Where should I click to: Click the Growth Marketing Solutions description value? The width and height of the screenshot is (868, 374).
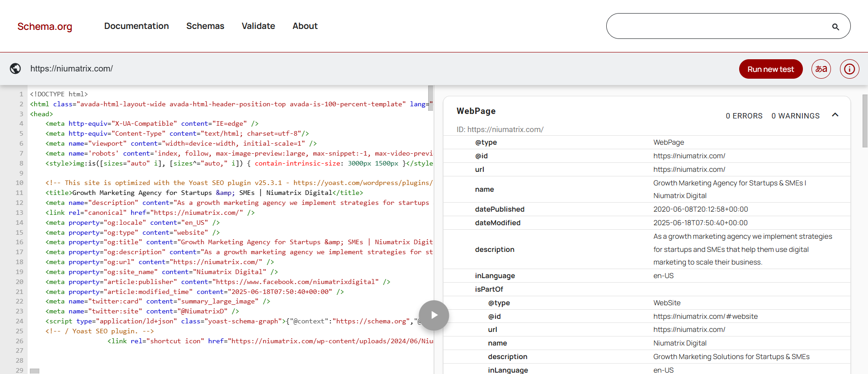731,357
